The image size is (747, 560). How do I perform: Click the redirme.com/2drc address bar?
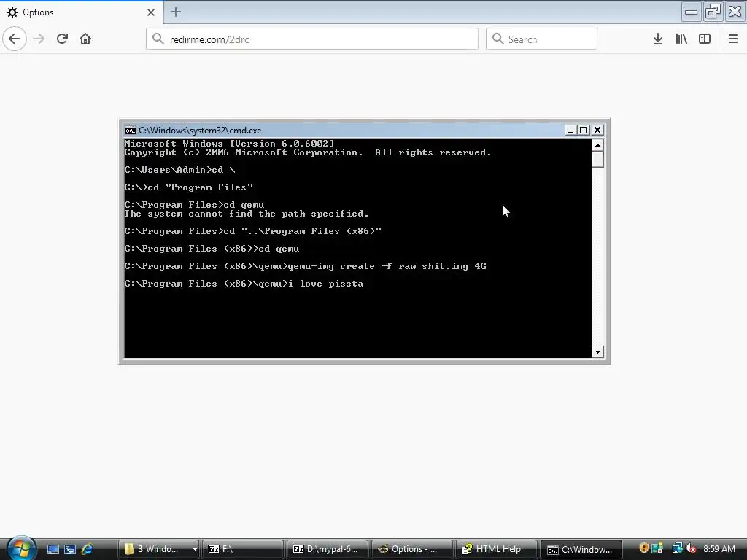[x=312, y=39]
